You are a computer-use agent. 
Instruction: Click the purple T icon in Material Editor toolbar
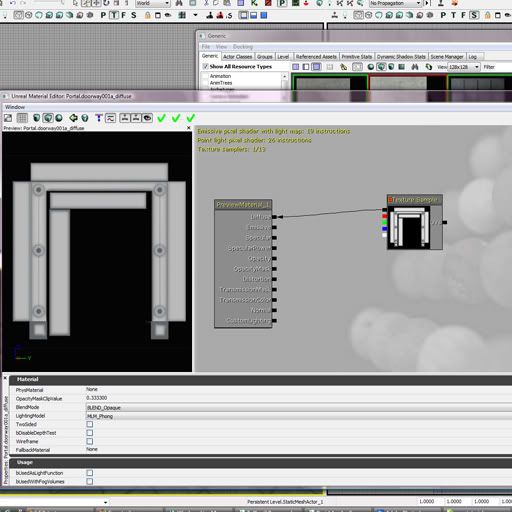coord(98,118)
